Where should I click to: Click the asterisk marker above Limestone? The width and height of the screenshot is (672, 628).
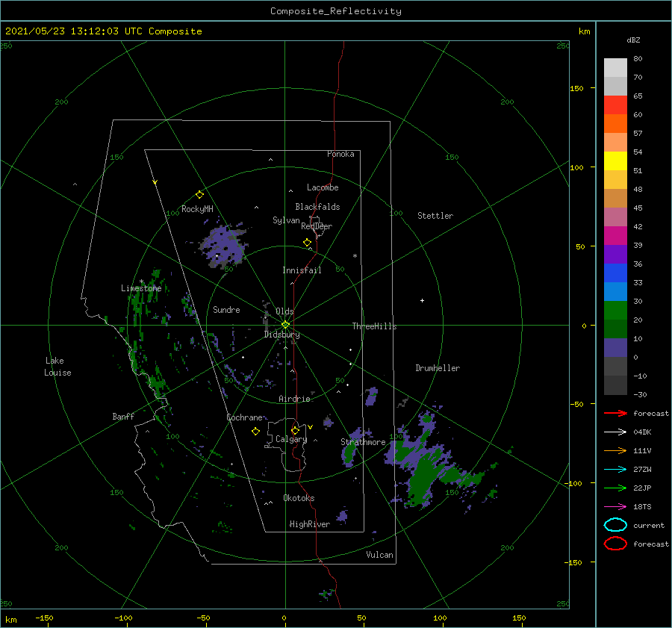[x=141, y=282]
